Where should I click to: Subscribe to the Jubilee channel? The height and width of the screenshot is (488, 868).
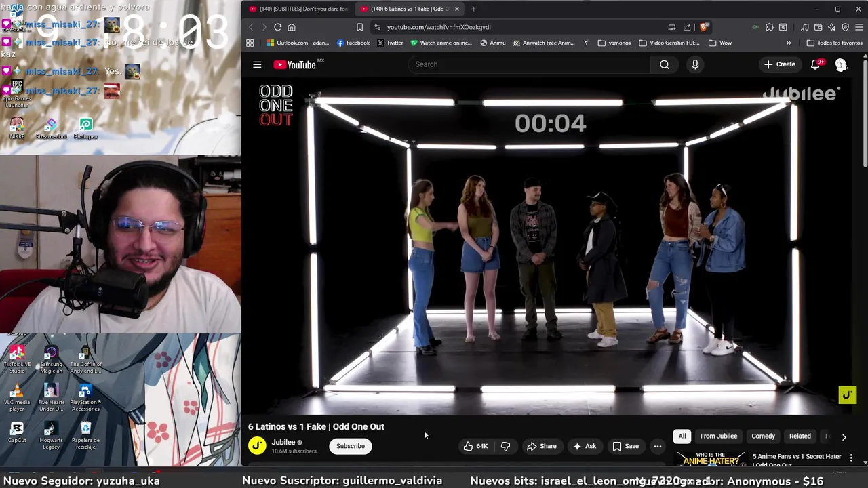pyautogui.click(x=351, y=446)
